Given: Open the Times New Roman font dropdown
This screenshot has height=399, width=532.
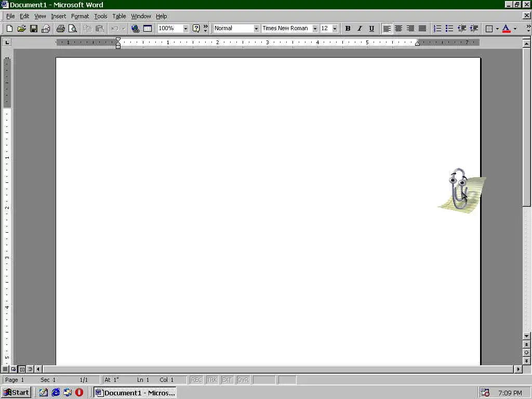Looking at the screenshot, I should click(x=315, y=29).
